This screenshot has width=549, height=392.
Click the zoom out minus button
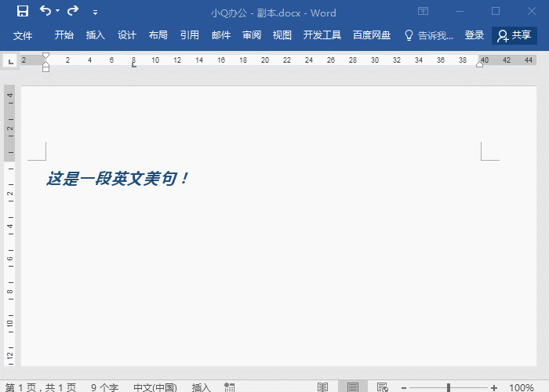click(404, 388)
